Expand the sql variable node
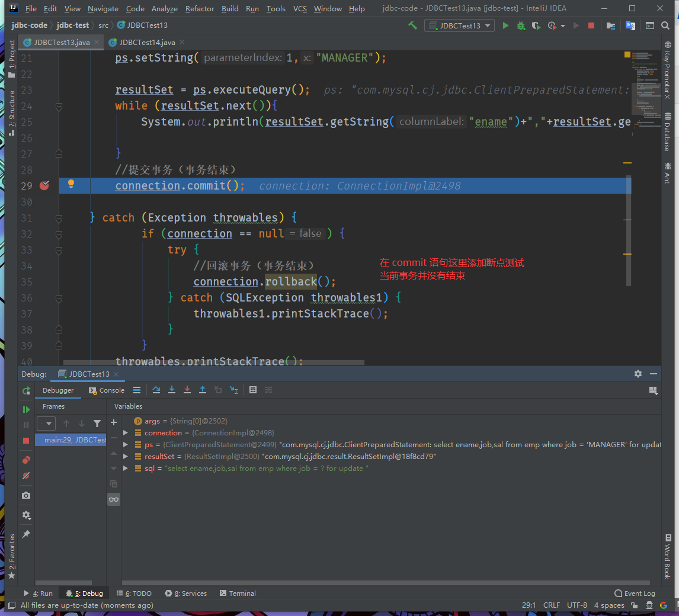This screenshot has width=679, height=616. (x=126, y=469)
